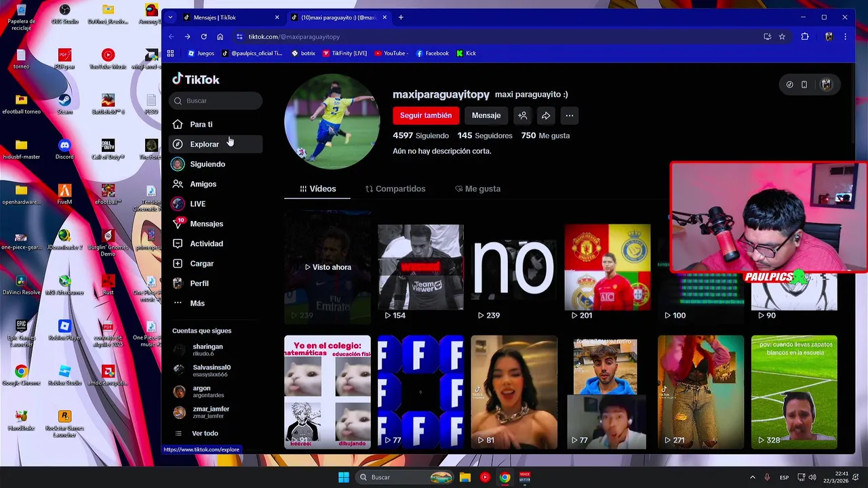The width and height of the screenshot is (868, 488).
Task: Open a new Chrome tab
Action: coord(401,17)
